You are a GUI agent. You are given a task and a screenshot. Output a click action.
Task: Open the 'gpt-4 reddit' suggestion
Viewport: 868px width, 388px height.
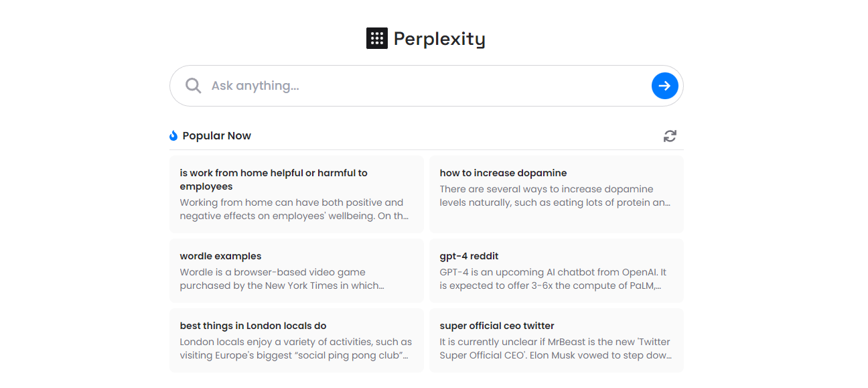point(556,271)
